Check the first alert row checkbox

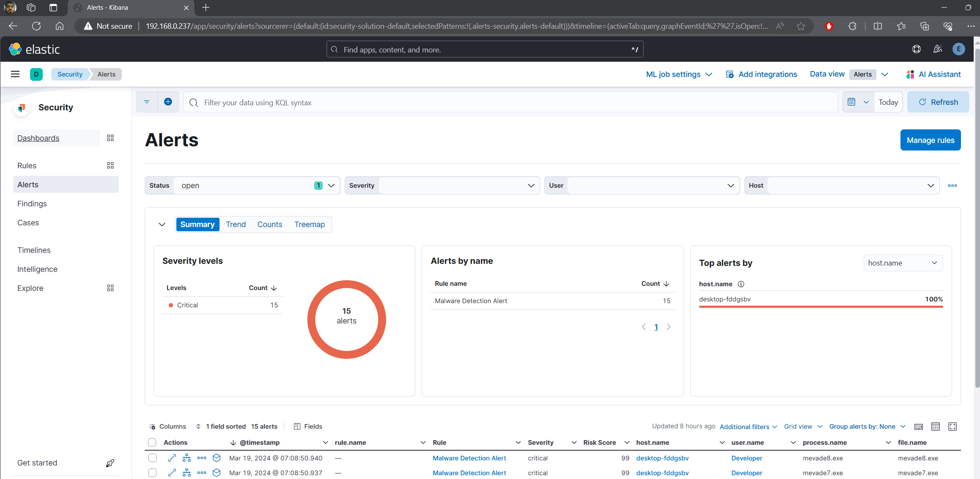(153, 458)
